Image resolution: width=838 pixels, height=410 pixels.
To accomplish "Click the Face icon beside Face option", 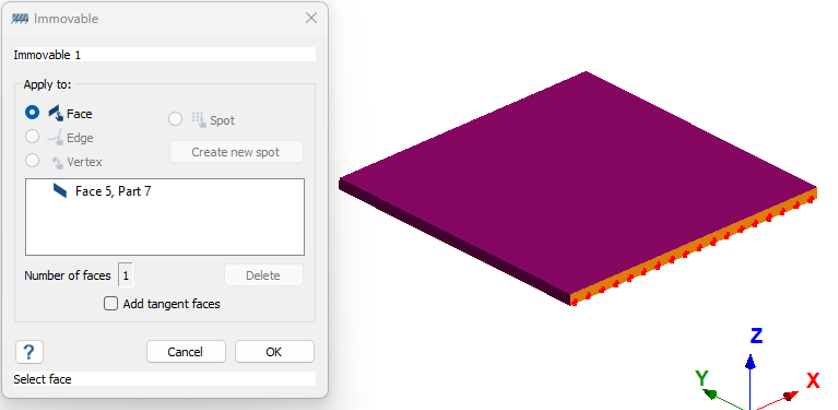I will pyautogui.click(x=57, y=113).
